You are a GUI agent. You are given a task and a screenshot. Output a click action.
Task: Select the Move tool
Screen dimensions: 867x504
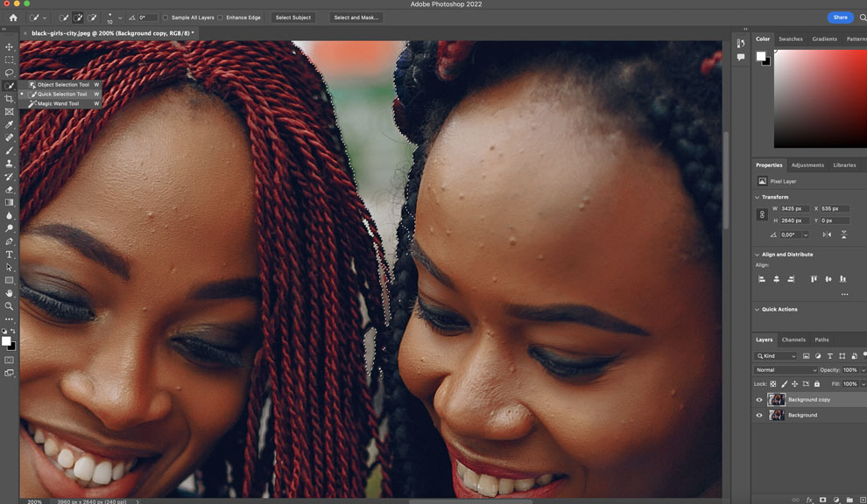pos(10,46)
